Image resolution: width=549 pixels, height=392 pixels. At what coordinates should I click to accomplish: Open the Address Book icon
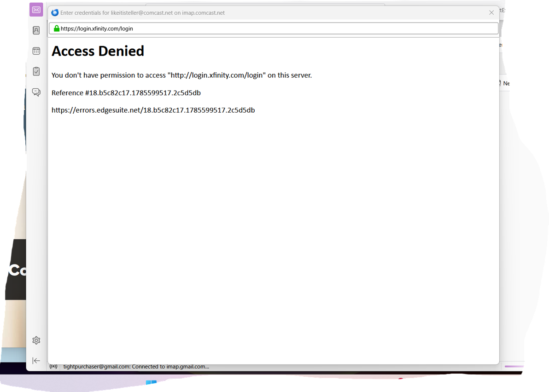36,30
